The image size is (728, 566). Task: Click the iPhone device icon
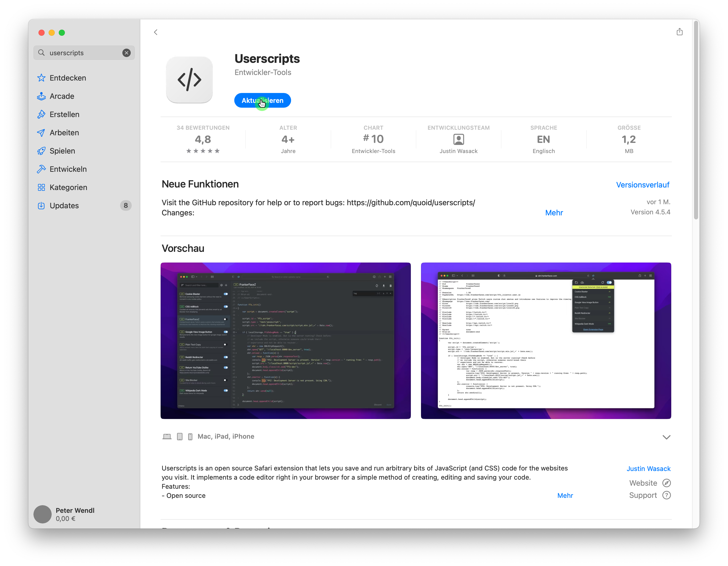190,437
